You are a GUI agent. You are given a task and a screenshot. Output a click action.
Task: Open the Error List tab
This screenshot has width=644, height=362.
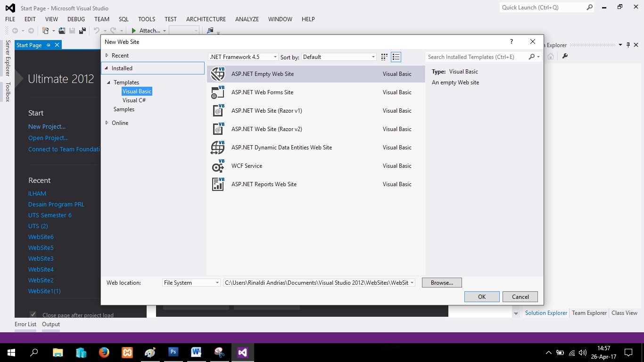tap(25, 324)
